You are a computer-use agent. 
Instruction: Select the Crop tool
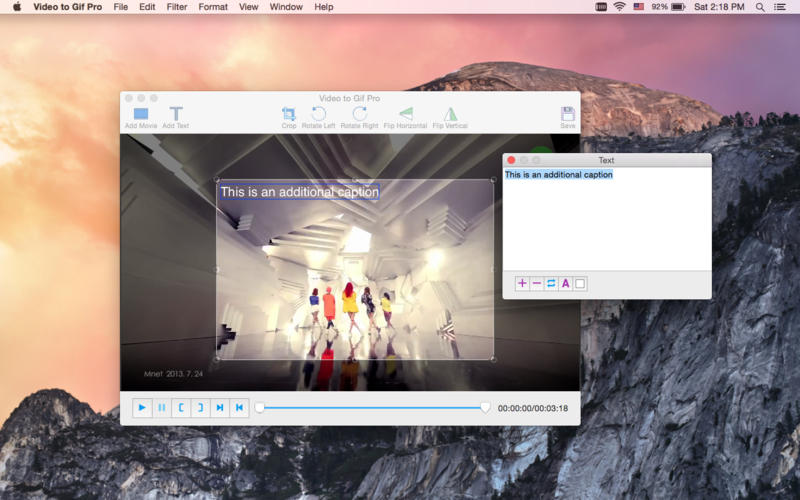click(x=289, y=117)
